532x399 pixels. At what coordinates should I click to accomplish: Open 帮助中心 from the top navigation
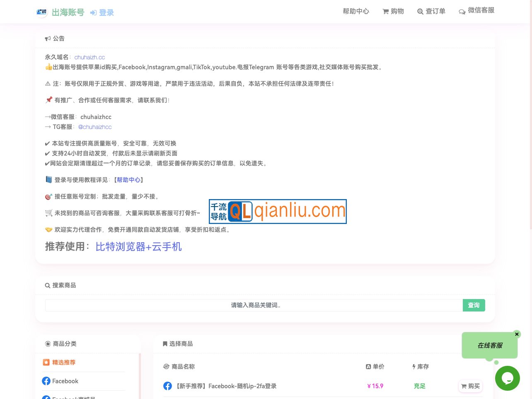pyautogui.click(x=355, y=11)
